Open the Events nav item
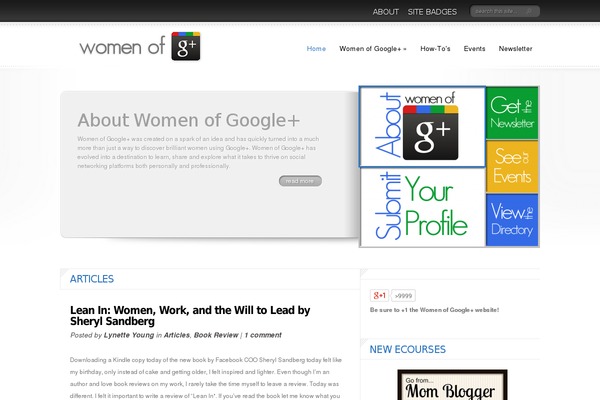The width and height of the screenshot is (600, 400). pyautogui.click(x=474, y=49)
